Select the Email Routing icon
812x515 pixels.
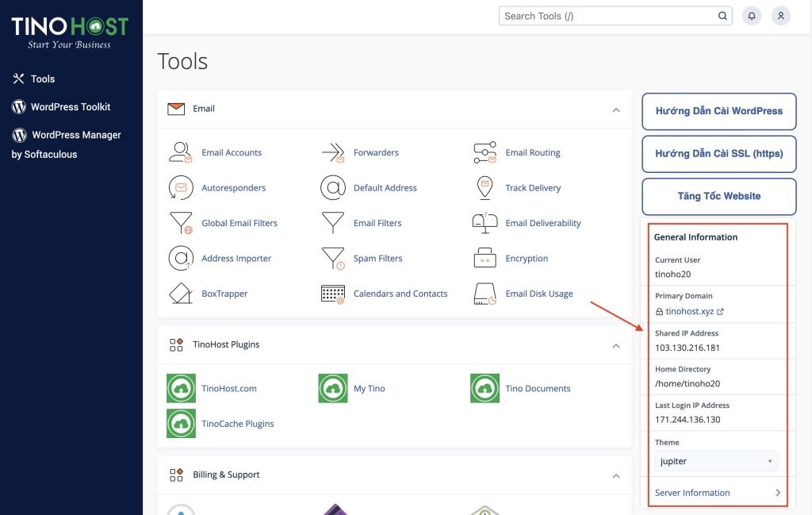[x=485, y=152]
